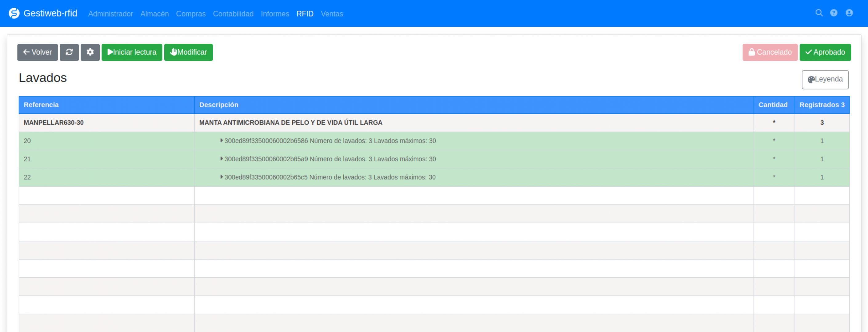Viewport: 868px width, 332px height.
Task: Open the Almacén menu
Action: (x=154, y=14)
